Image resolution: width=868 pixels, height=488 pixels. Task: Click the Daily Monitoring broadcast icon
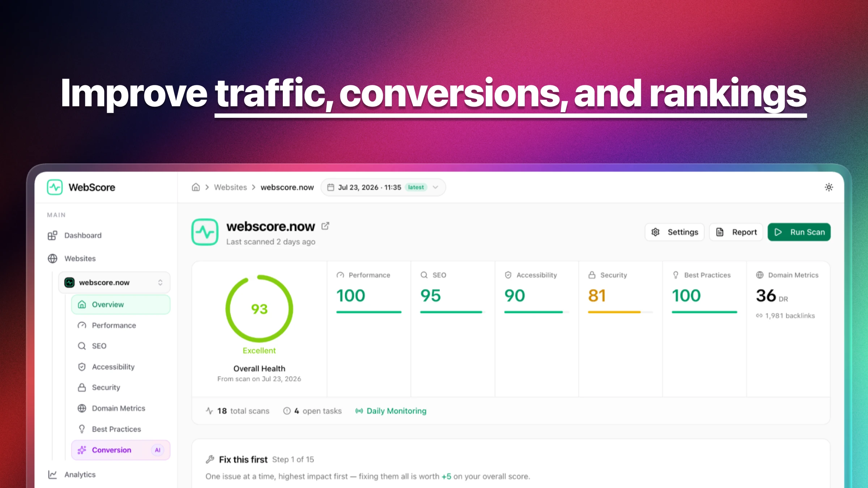(359, 411)
